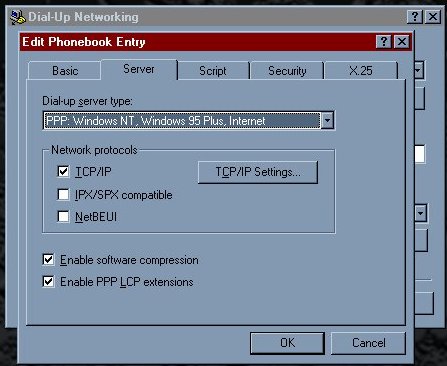Open the X.25 tab

tap(361, 71)
